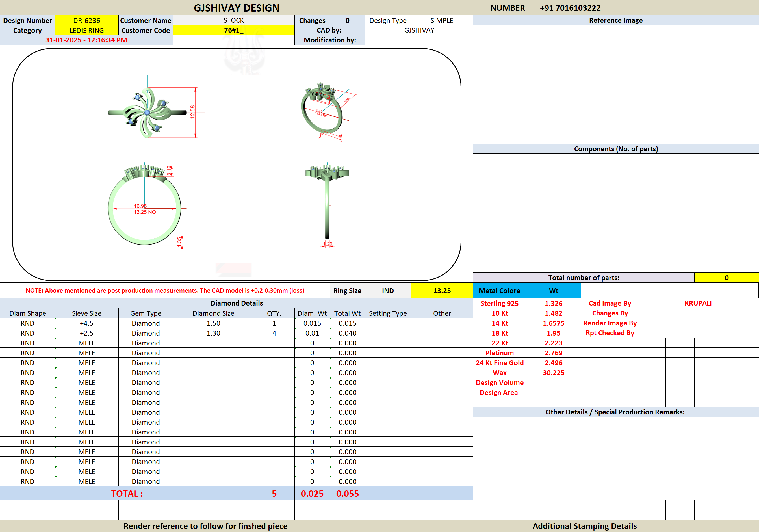Click the Additional Stamping Details footer
This screenshot has width=759, height=532.
tap(584, 526)
